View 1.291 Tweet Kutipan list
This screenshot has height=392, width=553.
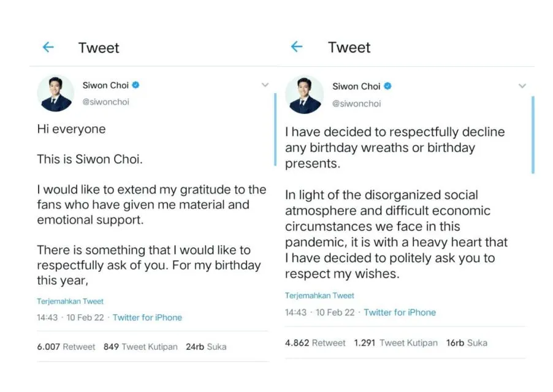pyautogui.click(x=395, y=342)
